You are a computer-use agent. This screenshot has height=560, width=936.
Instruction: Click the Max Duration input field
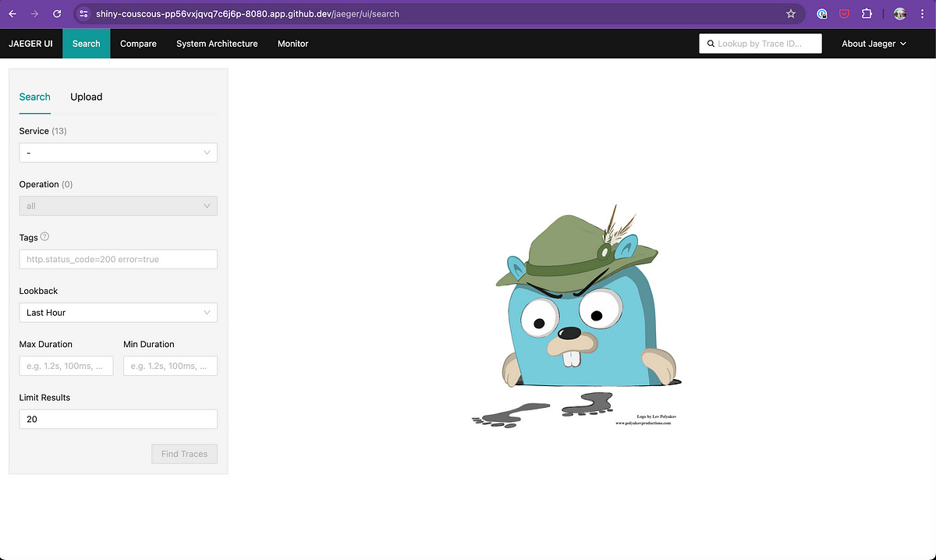point(66,366)
